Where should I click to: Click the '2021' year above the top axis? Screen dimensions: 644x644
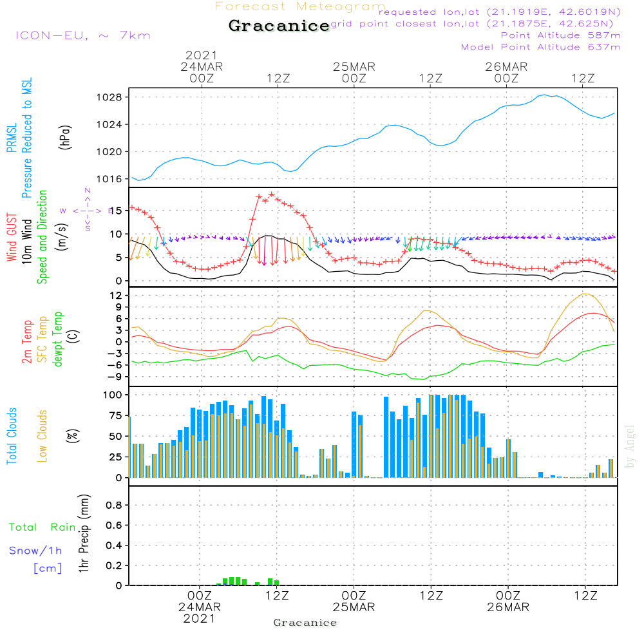201,55
